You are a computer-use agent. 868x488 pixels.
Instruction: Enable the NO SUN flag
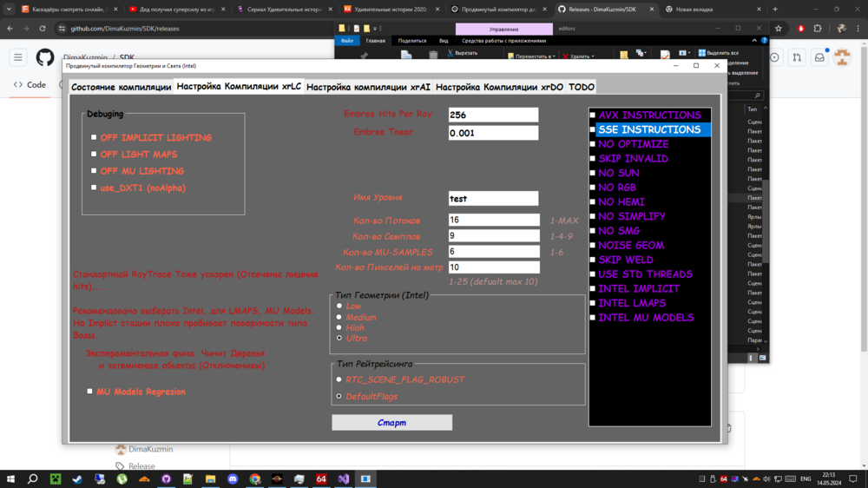(x=593, y=173)
